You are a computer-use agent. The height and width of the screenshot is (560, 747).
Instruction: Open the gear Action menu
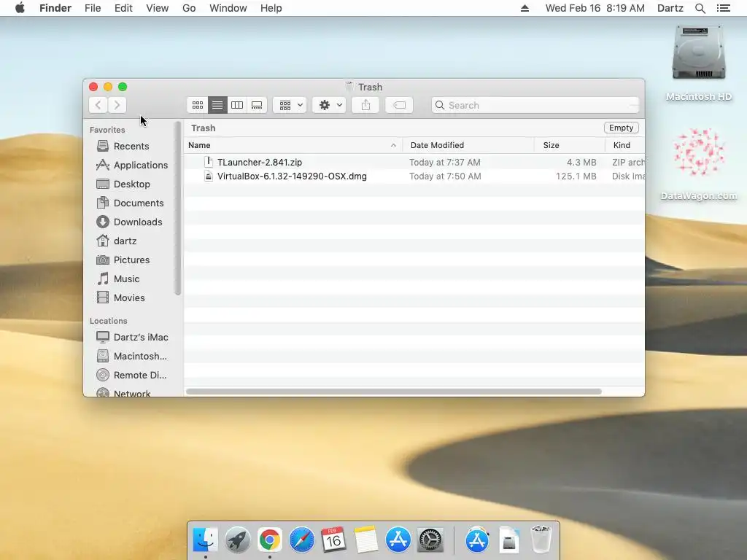(x=329, y=105)
